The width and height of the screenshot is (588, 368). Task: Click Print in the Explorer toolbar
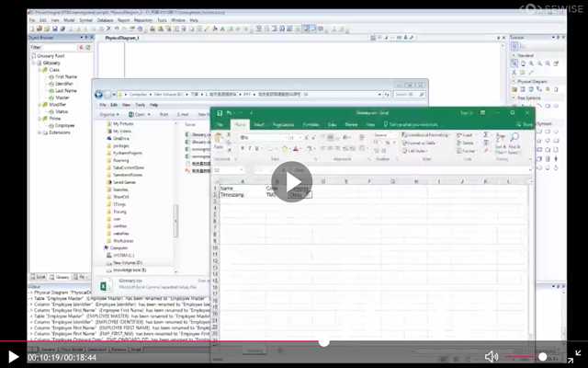point(164,114)
